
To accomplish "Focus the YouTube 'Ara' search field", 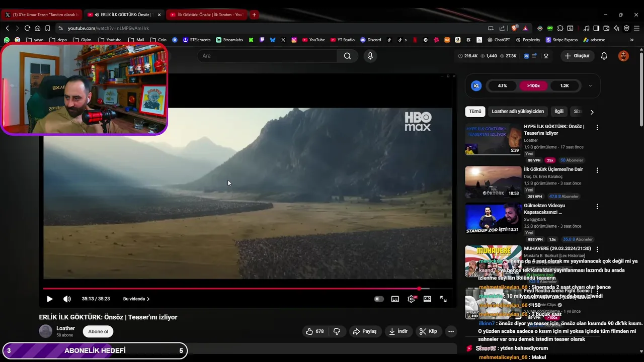I will (267, 56).
